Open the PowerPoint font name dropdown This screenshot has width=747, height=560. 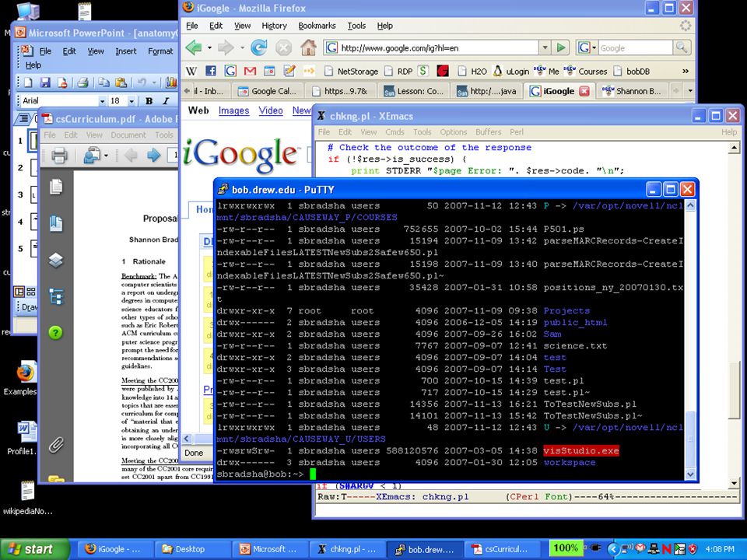point(102,101)
